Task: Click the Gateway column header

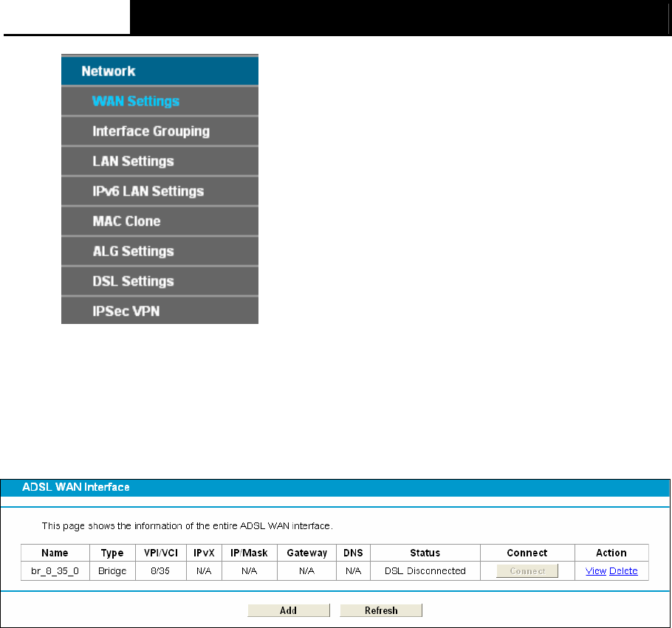Action: [x=307, y=553]
